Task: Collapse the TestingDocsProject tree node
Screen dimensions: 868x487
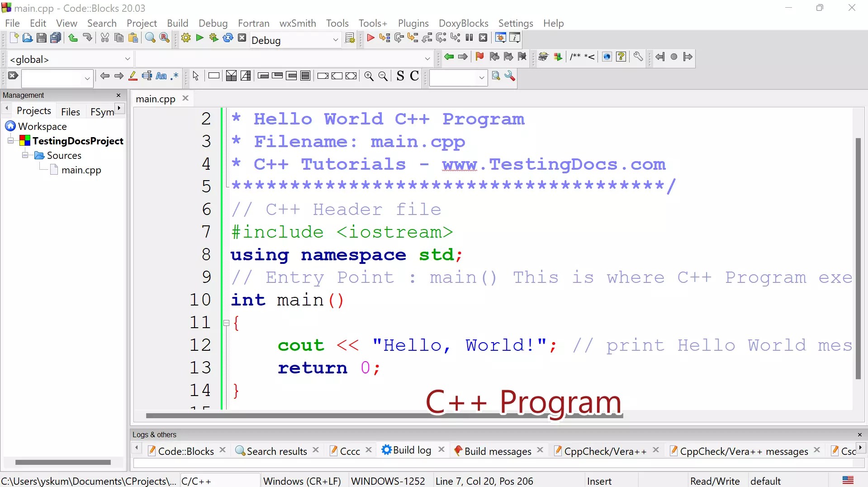Action: point(10,141)
